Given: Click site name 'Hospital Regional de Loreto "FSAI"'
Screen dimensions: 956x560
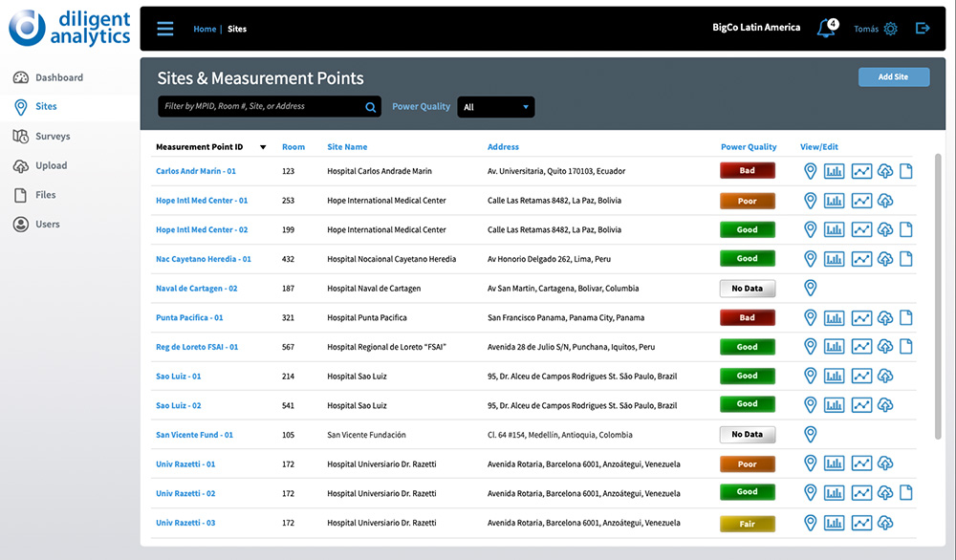Looking at the screenshot, I should pos(386,347).
